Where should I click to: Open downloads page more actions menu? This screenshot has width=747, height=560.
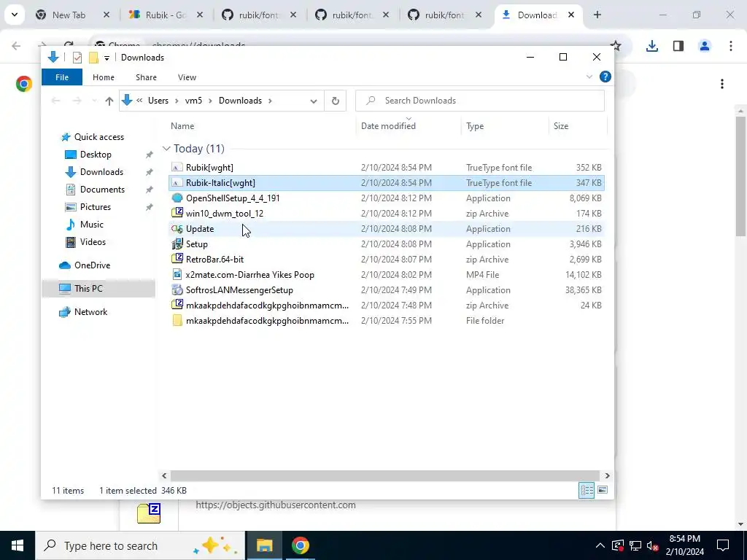point(722,85)
